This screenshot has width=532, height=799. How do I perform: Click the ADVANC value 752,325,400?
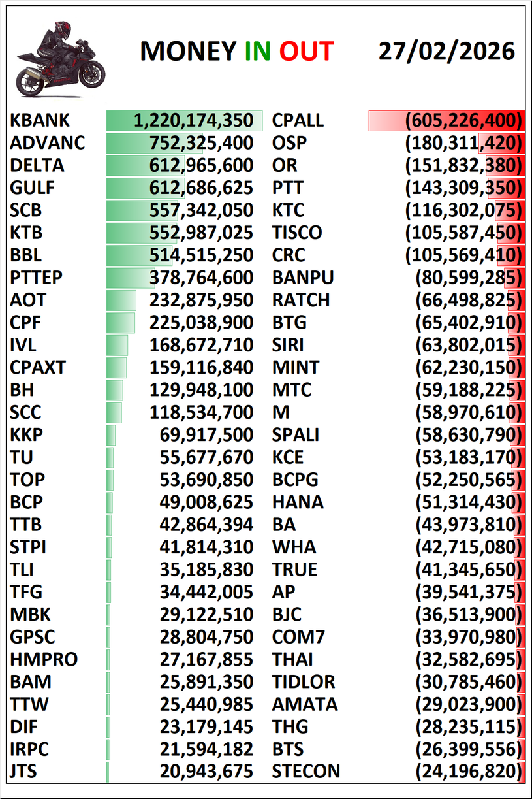201,143
